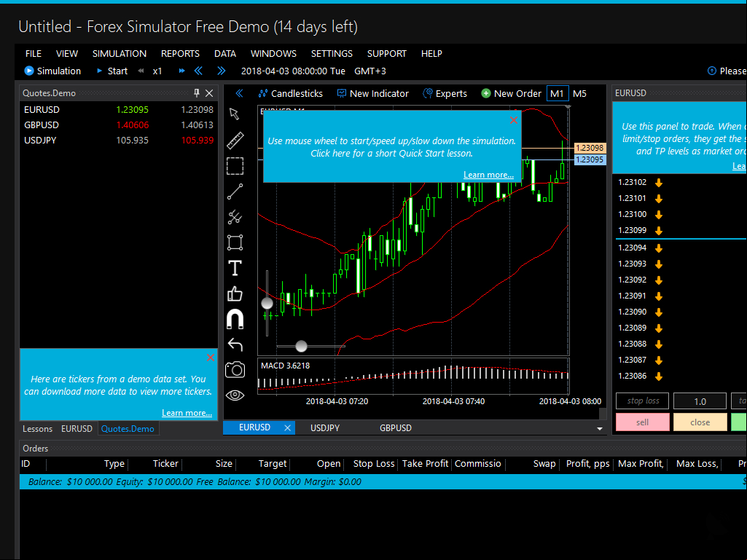Image resolution: width=747 pixels, height=560 pixels.
Task: Click the stop loss input field
Action: [642, 401]
